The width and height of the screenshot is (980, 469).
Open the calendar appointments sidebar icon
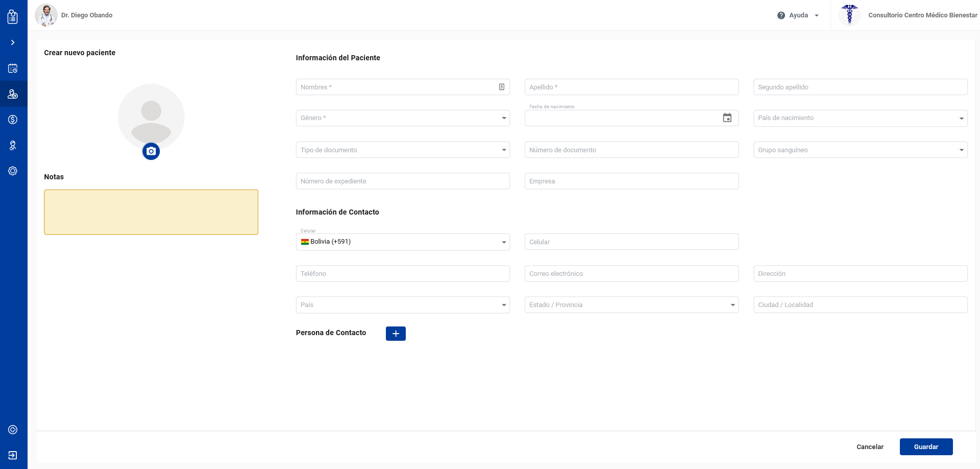(x=13, y=68)
